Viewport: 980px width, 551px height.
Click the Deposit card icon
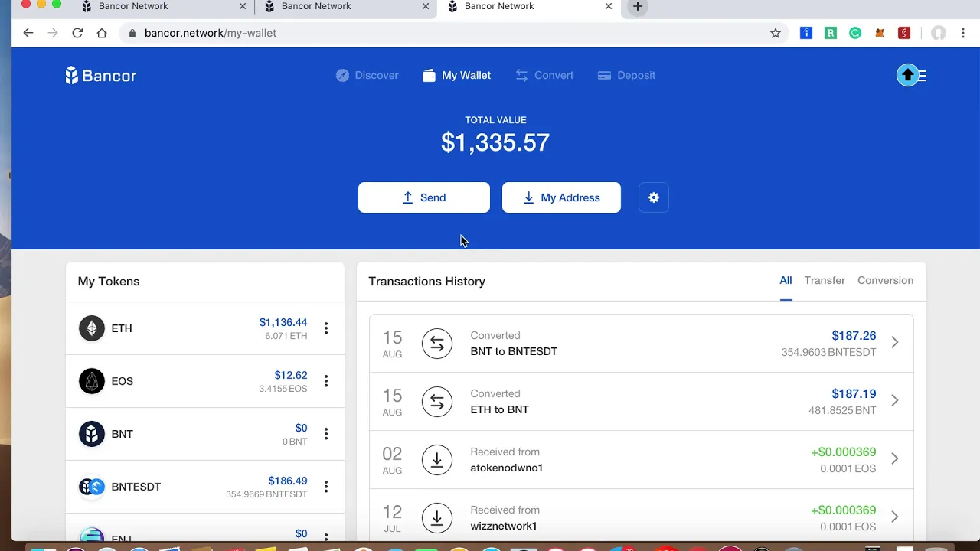pos(604,75)
